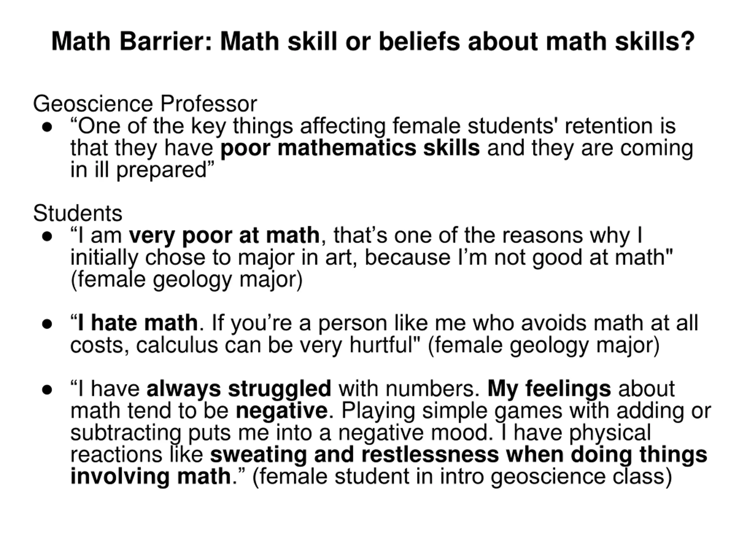Click the bold phrase 'sweating and restlessness'
This screenshot has height=560, width=747.
pos(354,454)
